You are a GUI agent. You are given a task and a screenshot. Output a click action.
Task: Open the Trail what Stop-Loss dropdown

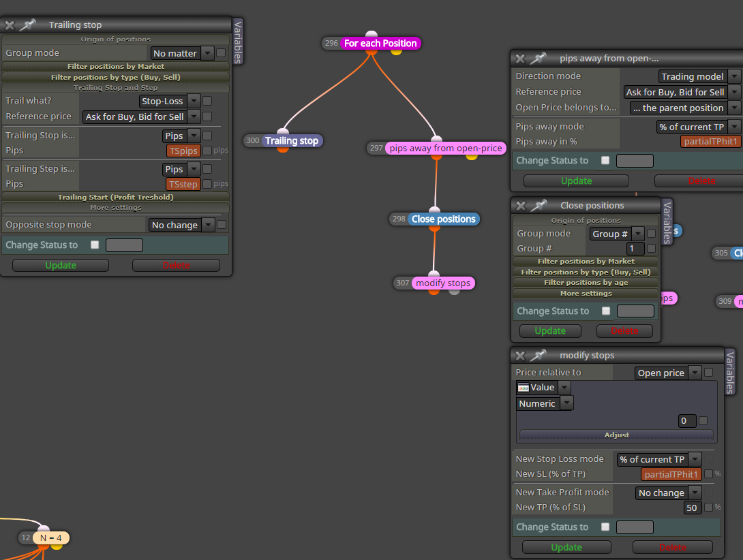[x=170, y=101]
